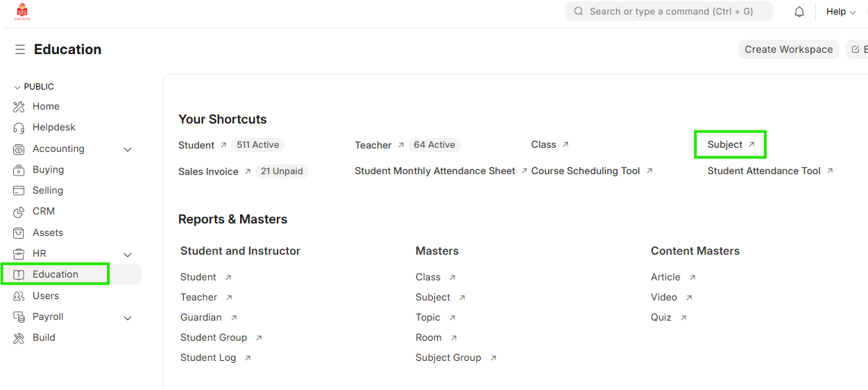The image size is (868, 390).
Task: Click the Users icon in sidebar
Action: point(19,296)
